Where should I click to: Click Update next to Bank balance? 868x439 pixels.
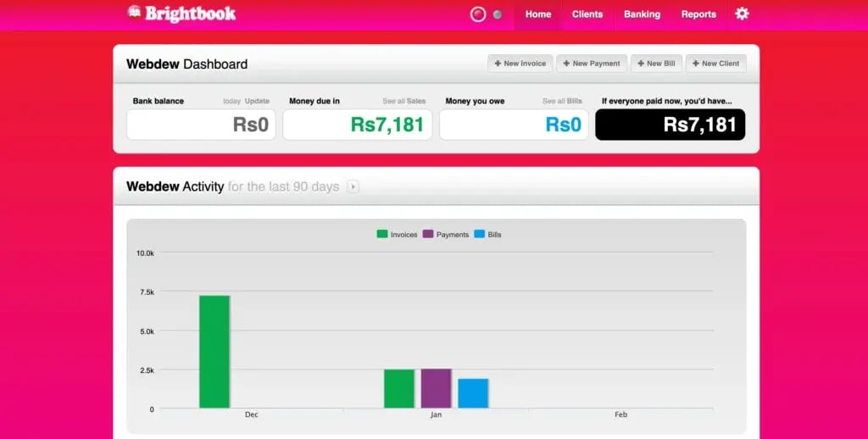click(x=257, y=102)
